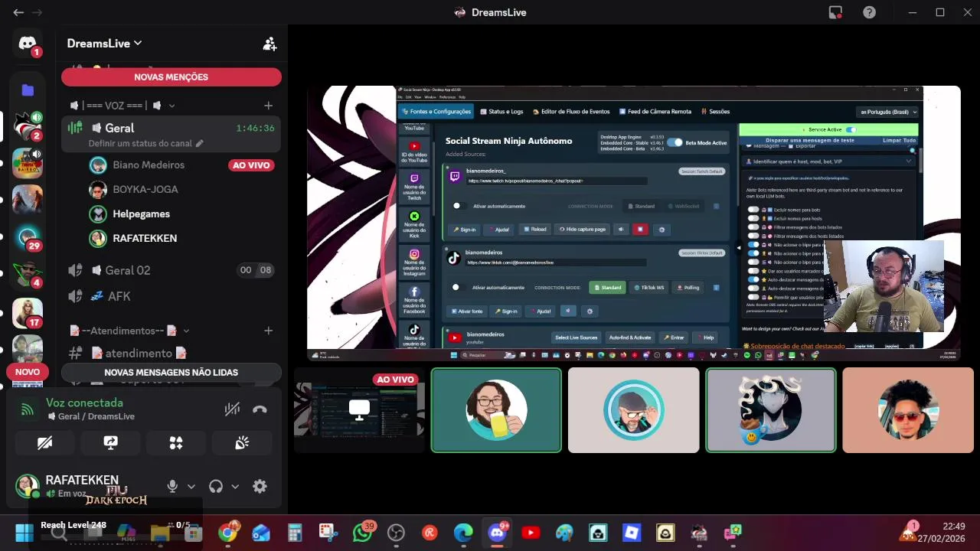
Task: Click the red NOVO server pill
Action: click(x=28, y=372)
